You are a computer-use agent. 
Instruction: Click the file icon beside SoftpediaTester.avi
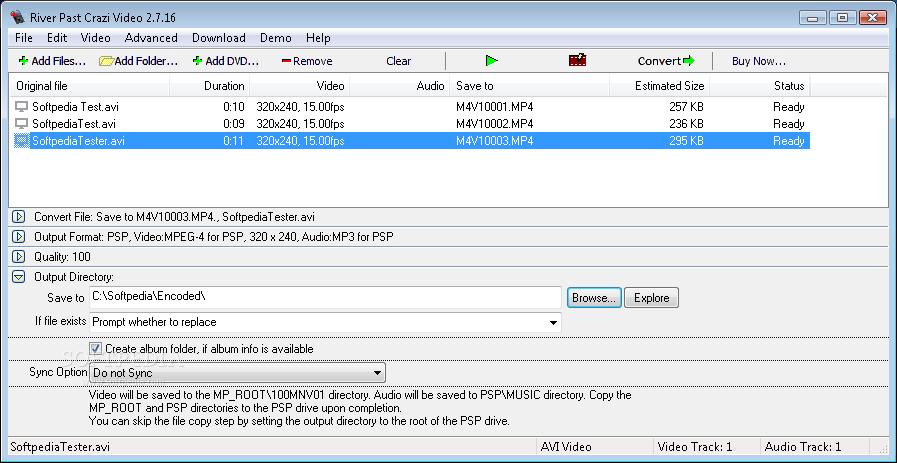pos(21,141)
